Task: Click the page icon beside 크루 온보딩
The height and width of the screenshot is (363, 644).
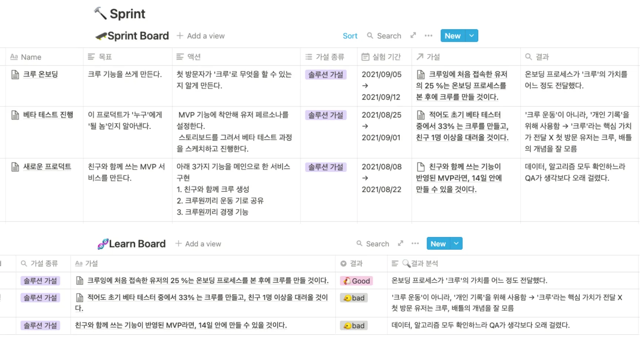Action: pos(15,74)
